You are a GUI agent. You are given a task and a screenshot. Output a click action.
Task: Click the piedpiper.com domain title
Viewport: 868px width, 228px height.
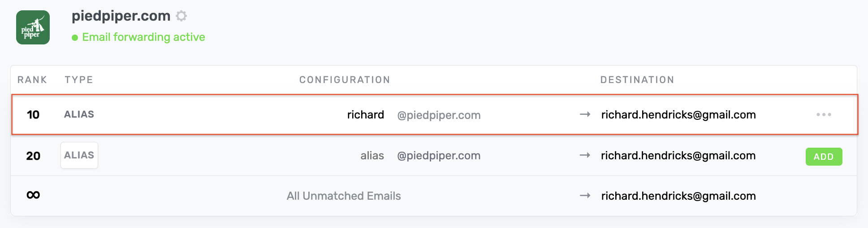tap(121, 16)
